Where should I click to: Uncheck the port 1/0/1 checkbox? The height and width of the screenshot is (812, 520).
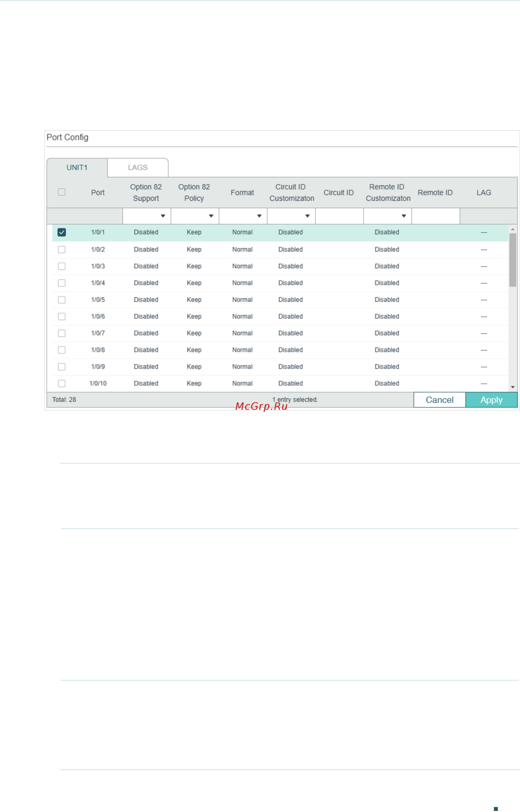point(61,232)
